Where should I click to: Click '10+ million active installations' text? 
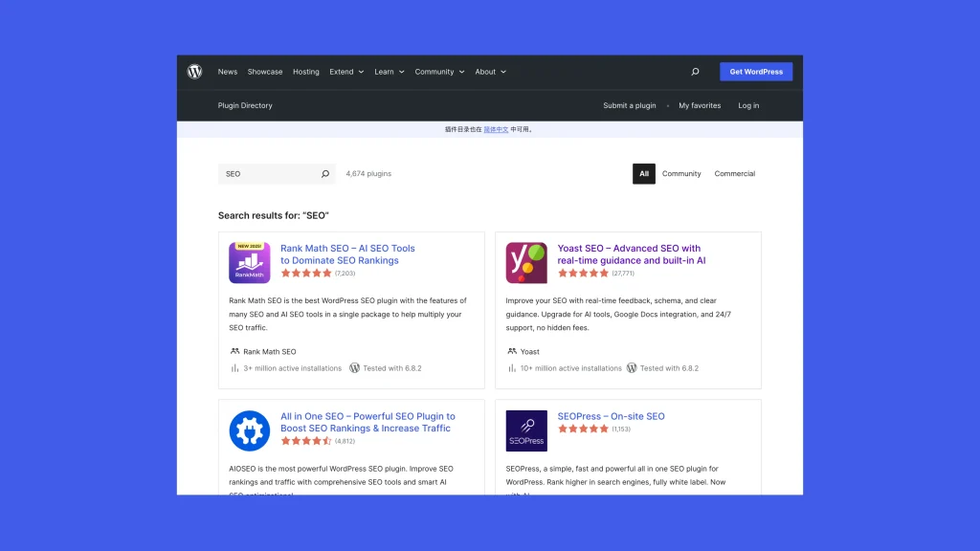[570, 368]
